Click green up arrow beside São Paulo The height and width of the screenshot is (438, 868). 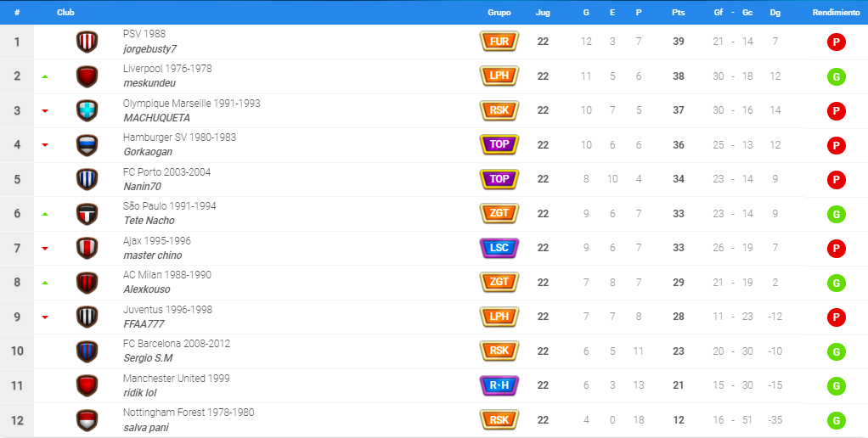[45, 214]
